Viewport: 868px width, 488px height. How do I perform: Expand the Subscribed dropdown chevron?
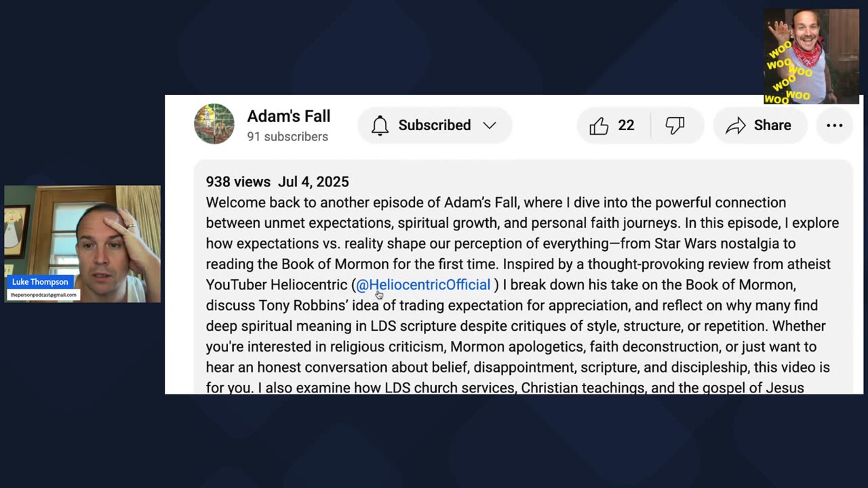pos(490,125)
